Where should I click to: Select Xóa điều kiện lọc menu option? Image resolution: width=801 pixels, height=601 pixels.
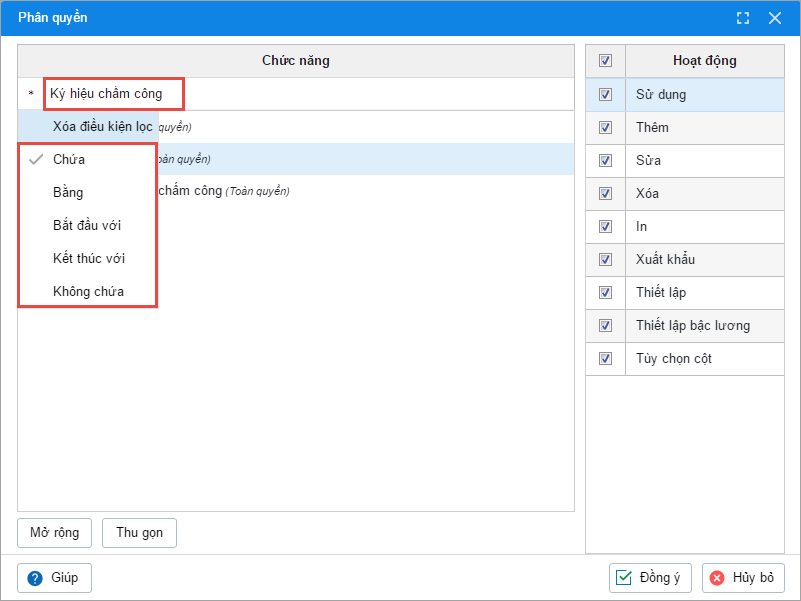102,127
